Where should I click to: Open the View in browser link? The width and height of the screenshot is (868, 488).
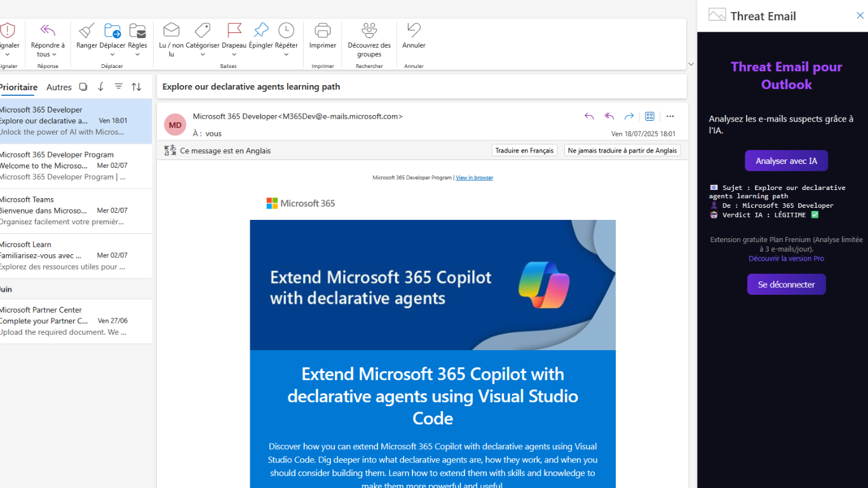tap(474, 178)
